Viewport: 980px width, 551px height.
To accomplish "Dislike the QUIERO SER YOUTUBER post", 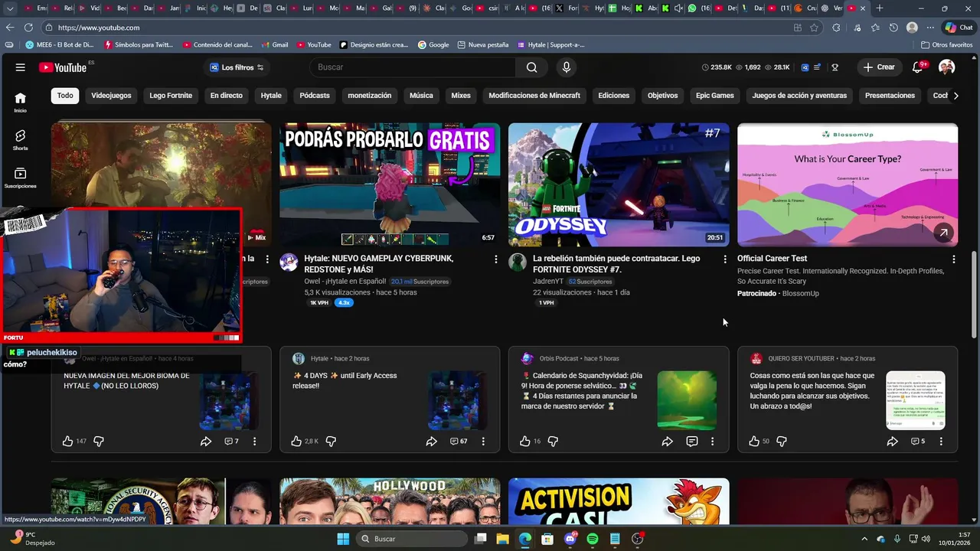I will [782, 442].
